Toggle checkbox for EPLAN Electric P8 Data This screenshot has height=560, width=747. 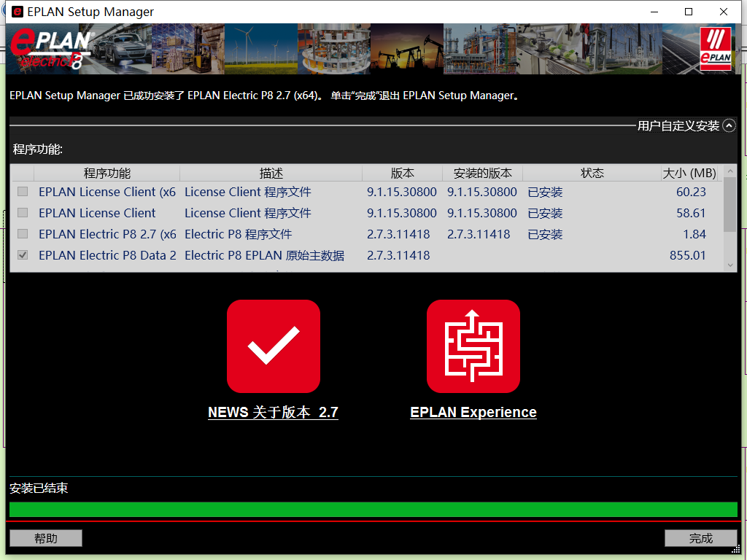pos(23,255)
